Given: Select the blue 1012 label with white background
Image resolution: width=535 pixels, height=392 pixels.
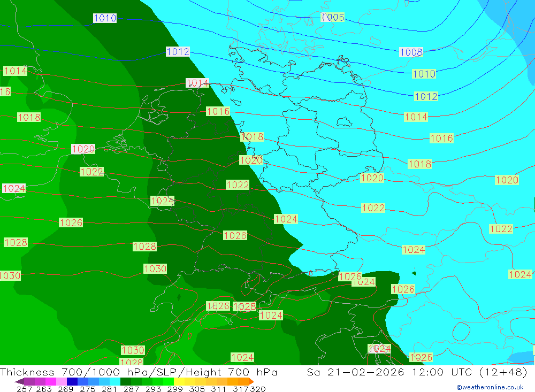Looking at the screenshot, I should tap(178, 51).
